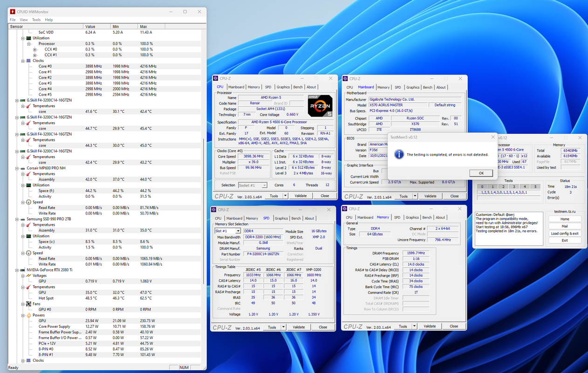Click the NVIDIA GeForce RTX 2080 Ti card icon
This screenshot has height=373, width=588.
(22, 270)
